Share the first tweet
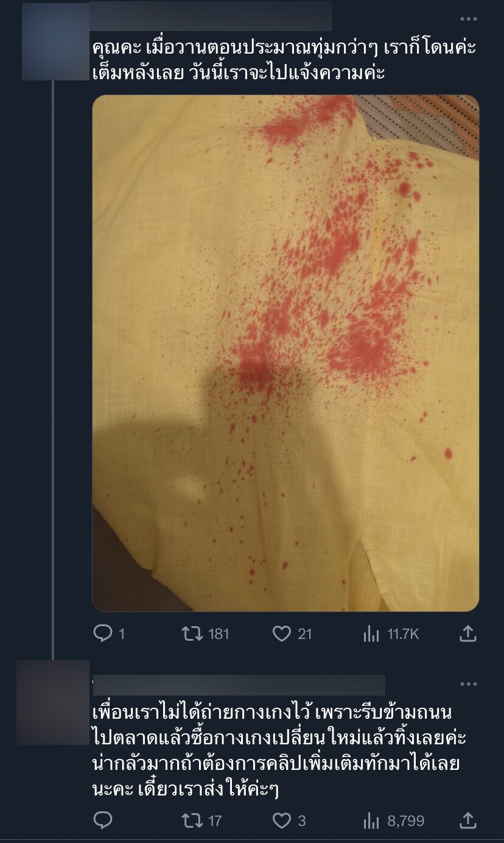504x843 pixels. pyautogui.click(x=467, y=633)
